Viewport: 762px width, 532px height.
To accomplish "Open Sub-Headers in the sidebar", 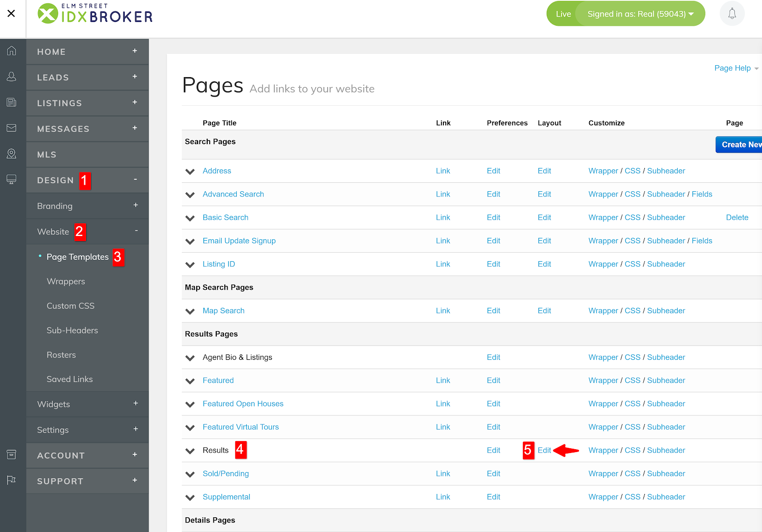I will pos(72,330).
